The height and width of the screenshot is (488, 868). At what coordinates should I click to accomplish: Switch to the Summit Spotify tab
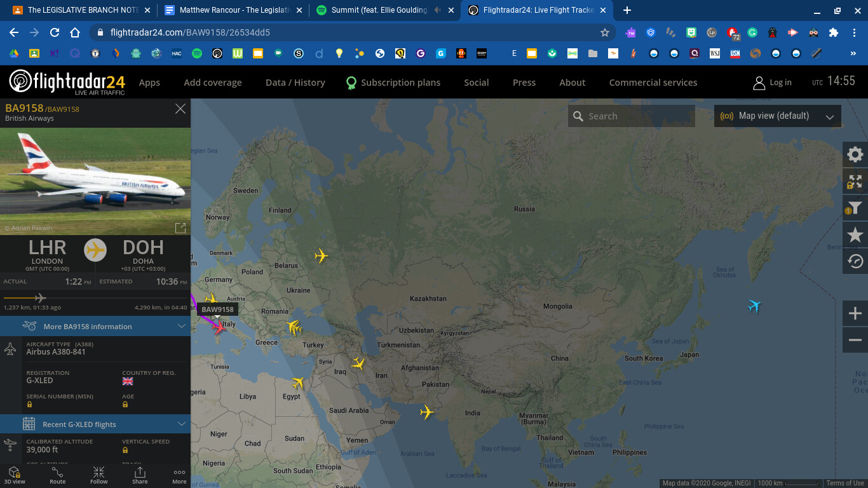click(x=383, y=10)
